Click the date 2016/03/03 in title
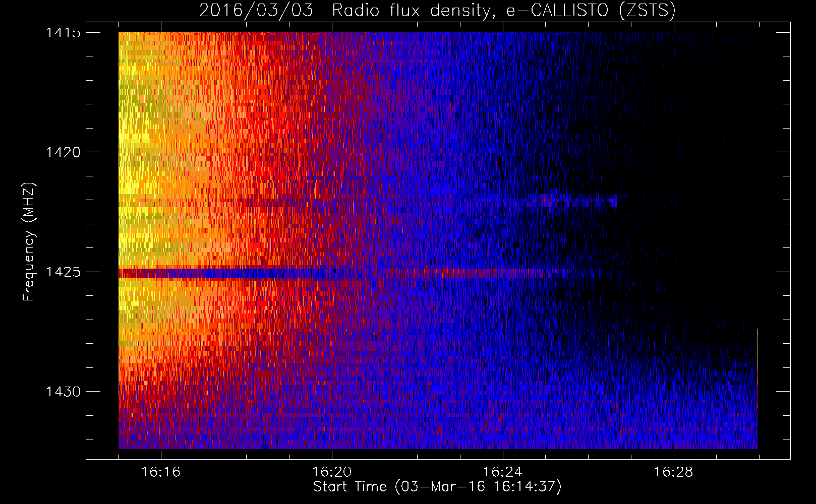Screen dimensions: 816x504 (x=256, y=10)
